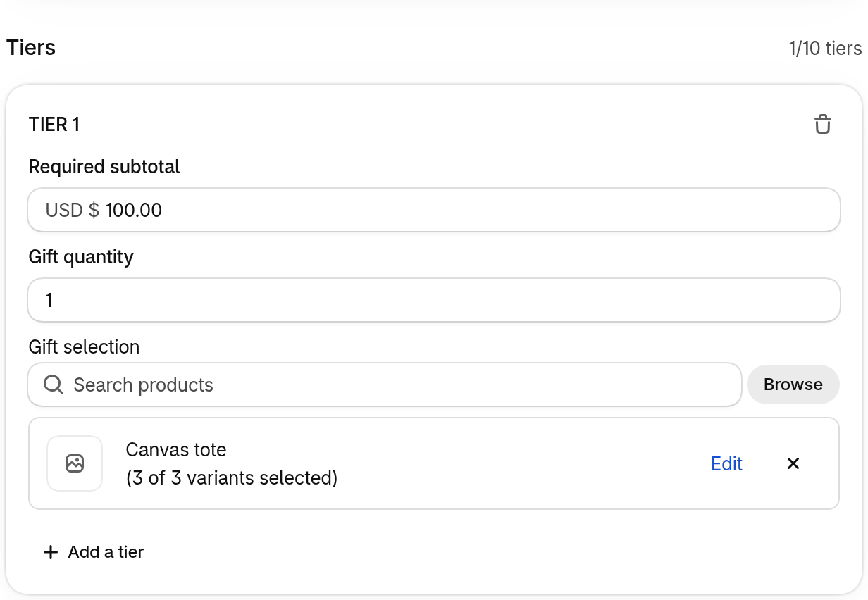Focus the Required subtotal amount field

434,210
